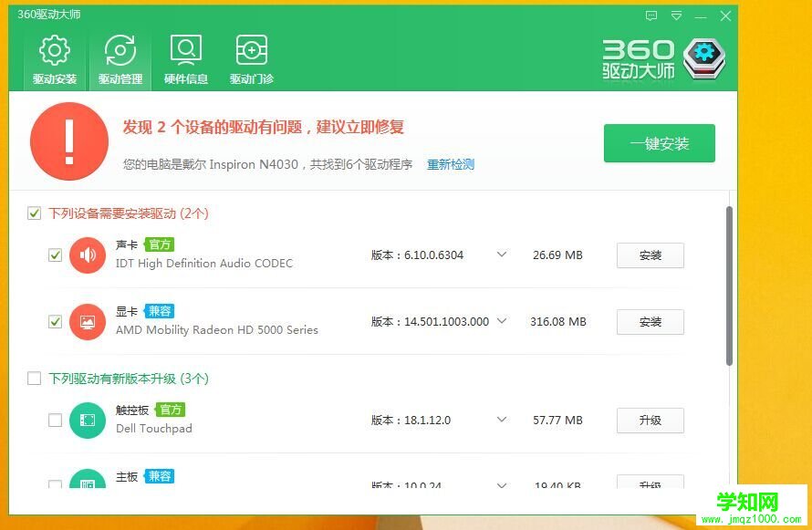812x530 pixels.
Task: Uncheck the 声卡 IDT Audio checkbox
Action: click(55, 255)
